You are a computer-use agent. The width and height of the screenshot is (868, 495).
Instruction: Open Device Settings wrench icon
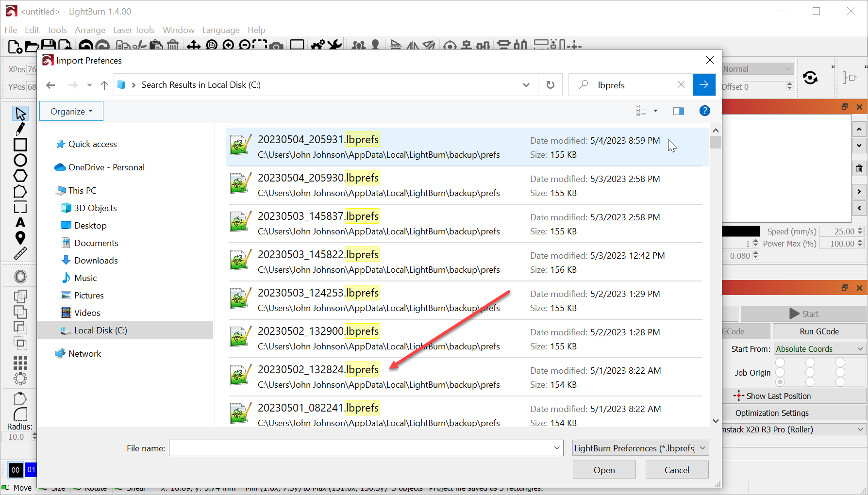[x=334, y=46]
